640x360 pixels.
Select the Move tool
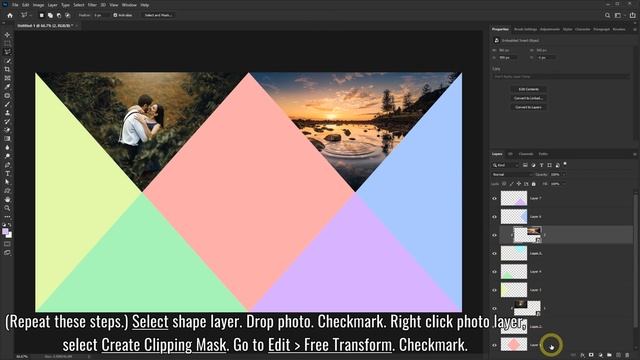pyautogui.click(x=7, y=35)
